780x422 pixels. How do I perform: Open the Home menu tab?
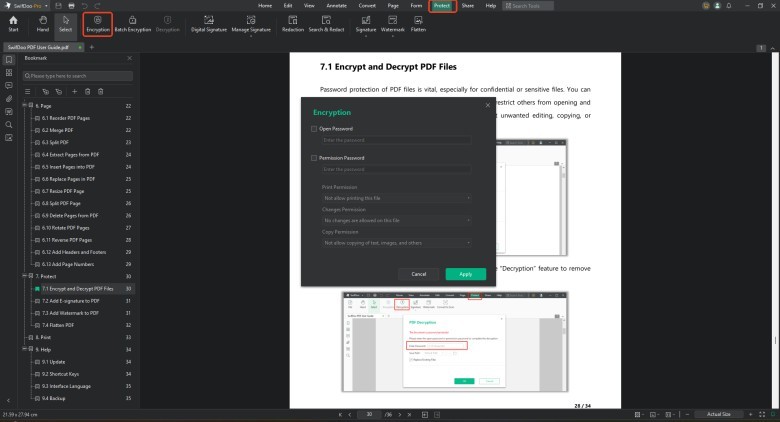pyautogui.click(x=265, y=5)
